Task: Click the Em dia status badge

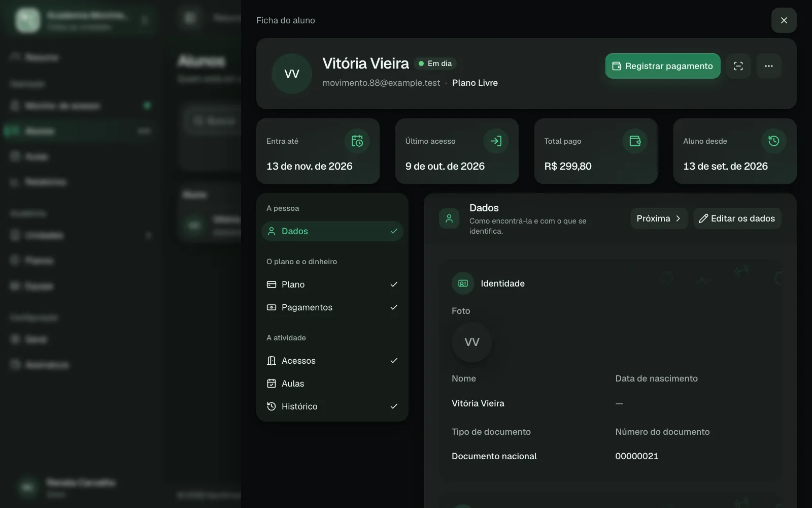Action: pos(435,63)
